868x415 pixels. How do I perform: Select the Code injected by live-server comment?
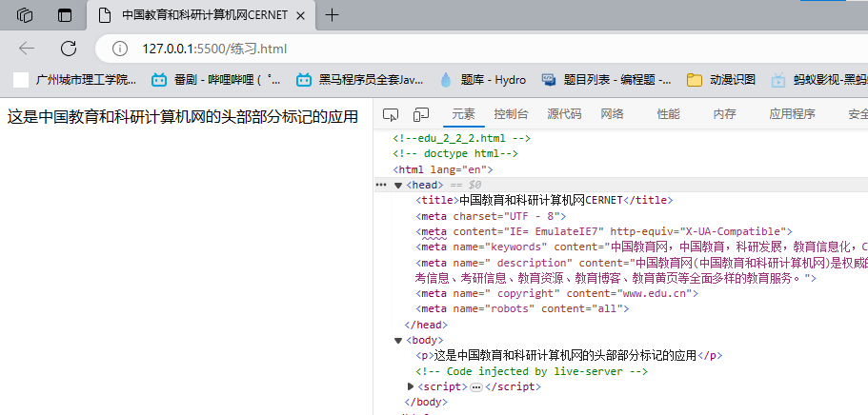pos(532,371)
